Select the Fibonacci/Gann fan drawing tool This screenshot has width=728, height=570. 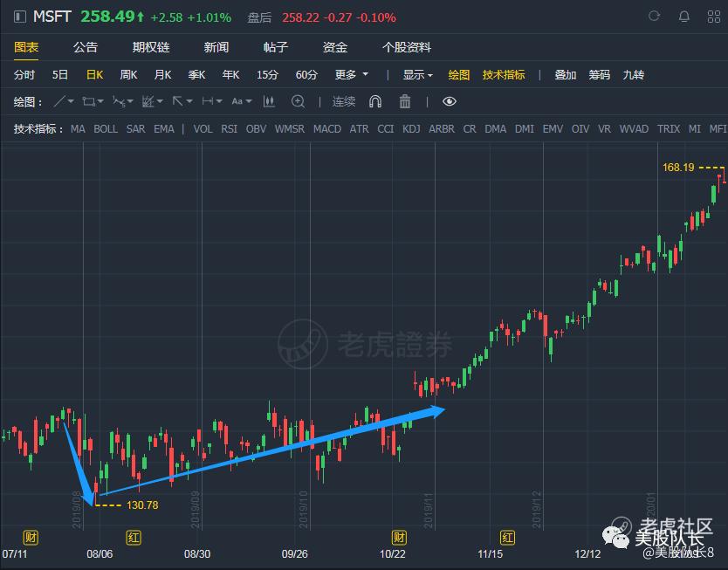click(148, 101)
